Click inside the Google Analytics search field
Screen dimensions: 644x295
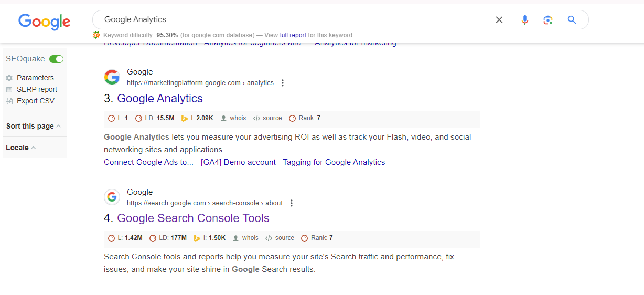pyautogui.click(x=294, y=20)
